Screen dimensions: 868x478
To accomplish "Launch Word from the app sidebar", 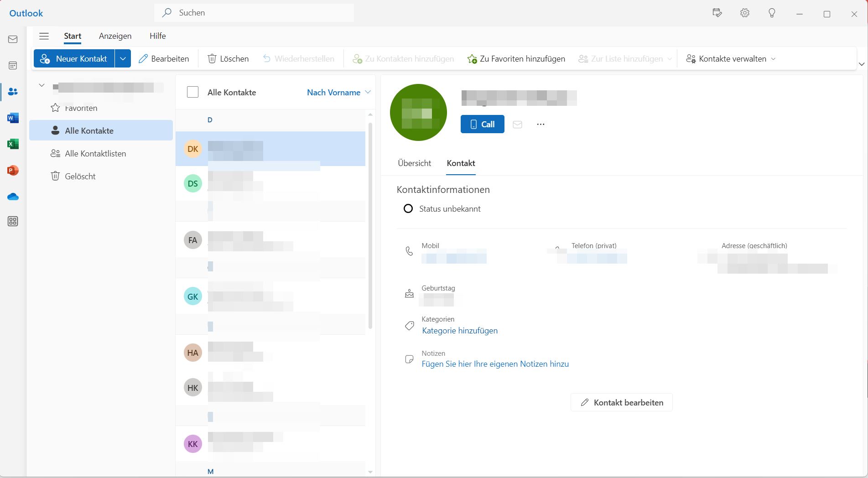I will coord(13,118).
